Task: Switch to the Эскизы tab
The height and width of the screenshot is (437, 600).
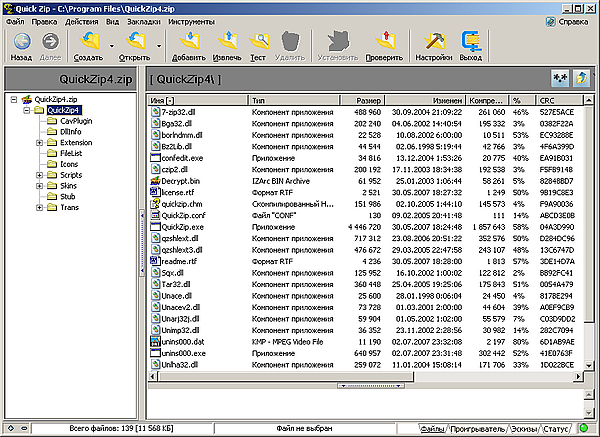Action: [526, 429]
